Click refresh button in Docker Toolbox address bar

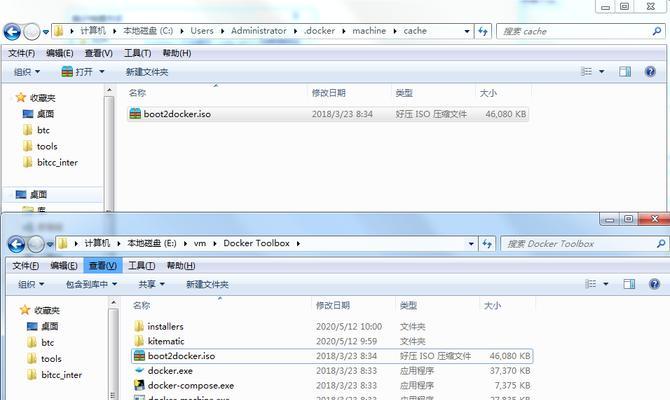(487, 244)
